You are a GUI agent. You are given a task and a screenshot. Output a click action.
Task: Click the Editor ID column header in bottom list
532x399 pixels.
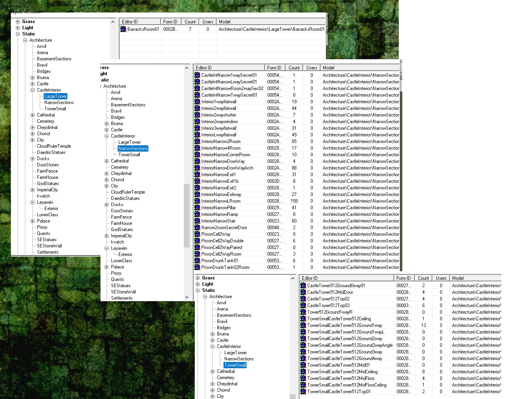[x=347, y=278]
